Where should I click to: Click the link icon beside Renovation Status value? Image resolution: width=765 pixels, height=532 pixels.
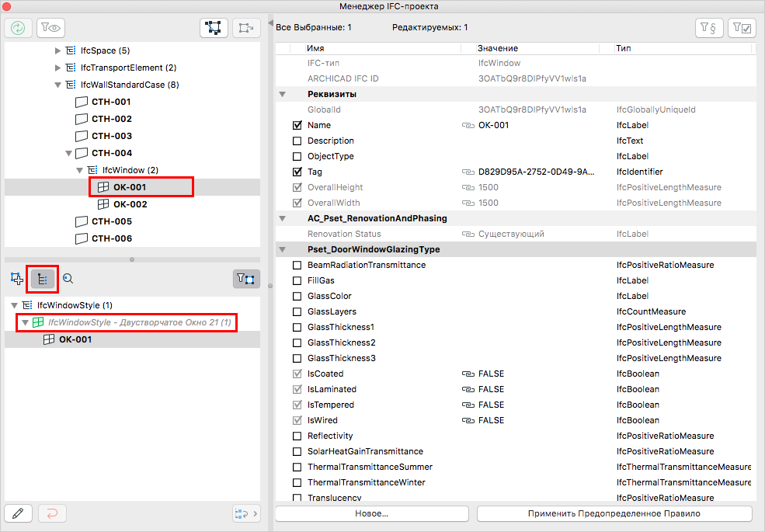[x=468, y=235]
